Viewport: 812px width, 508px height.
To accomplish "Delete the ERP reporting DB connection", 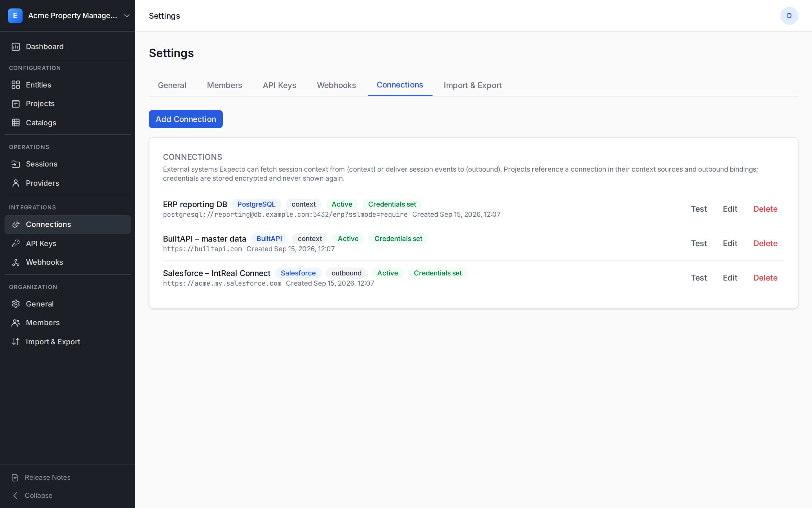I will [765, 209].
